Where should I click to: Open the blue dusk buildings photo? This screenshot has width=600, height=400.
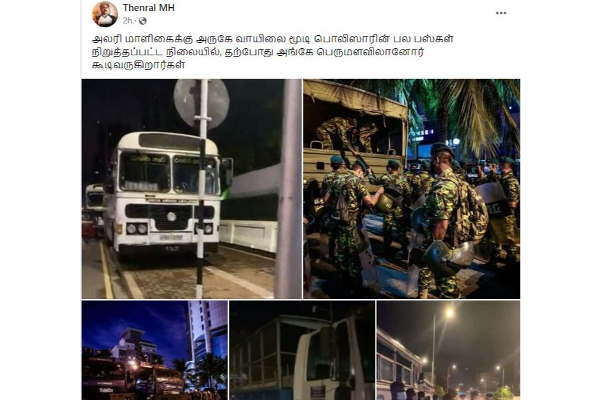point(155,350)
